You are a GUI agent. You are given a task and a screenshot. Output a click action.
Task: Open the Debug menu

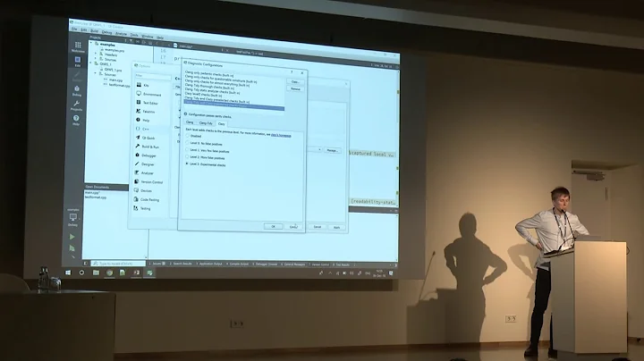106,32
